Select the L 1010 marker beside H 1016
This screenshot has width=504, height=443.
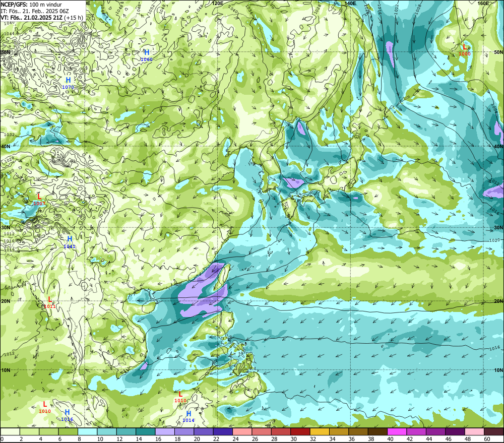(x=45, y=407)
